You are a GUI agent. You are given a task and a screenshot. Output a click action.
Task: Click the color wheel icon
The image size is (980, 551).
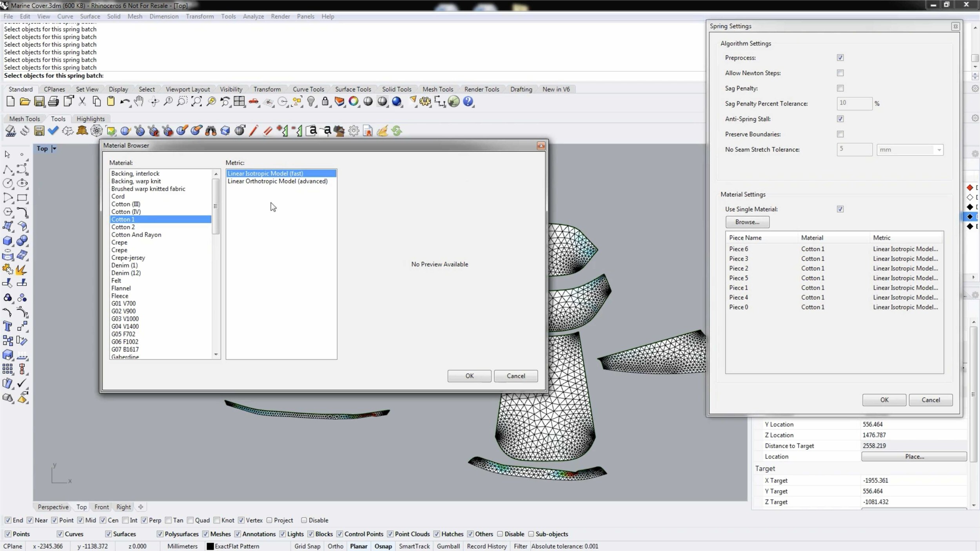point(354,101)
